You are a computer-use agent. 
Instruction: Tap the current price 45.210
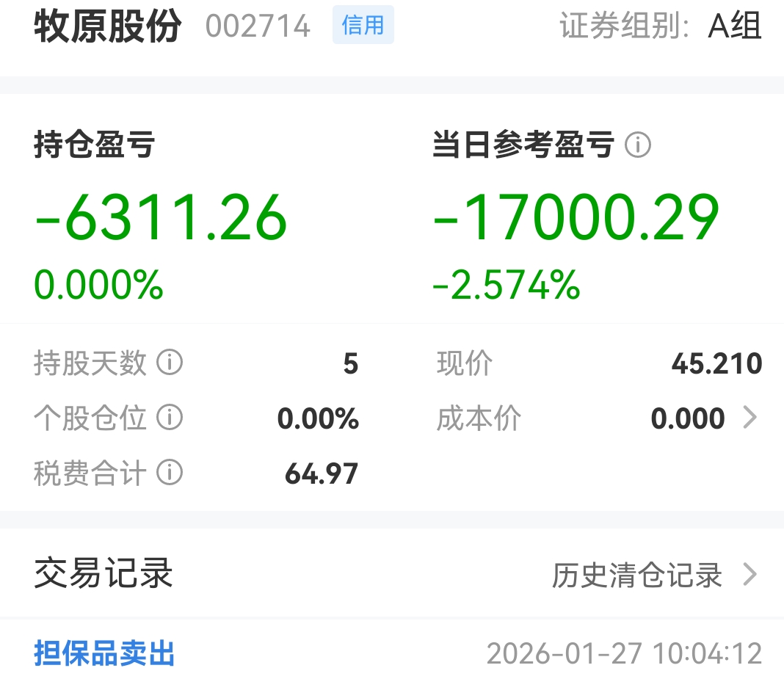[717, 363]
